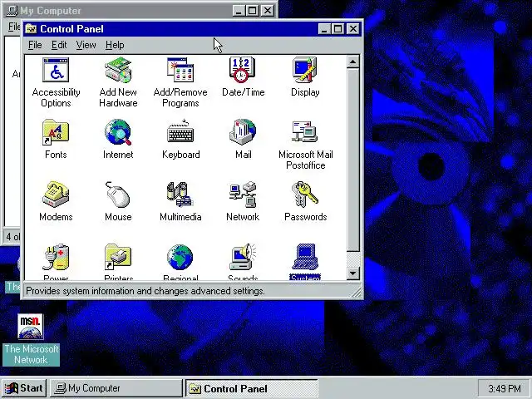The height and width of the screenshot is (399, 532).
Task: Open File menu of My Computer window
Action: coord(14,26)
